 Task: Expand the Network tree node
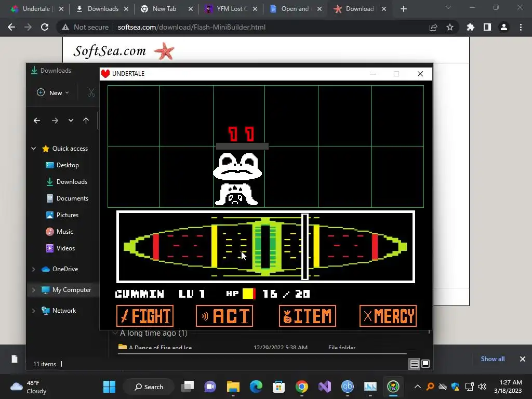[x=34, y=311]
